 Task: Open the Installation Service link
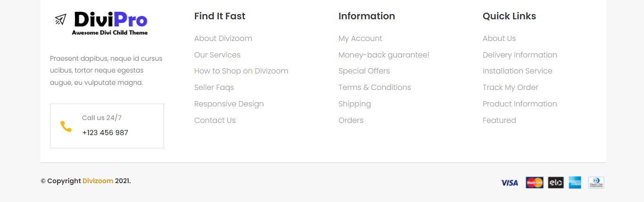517,71
